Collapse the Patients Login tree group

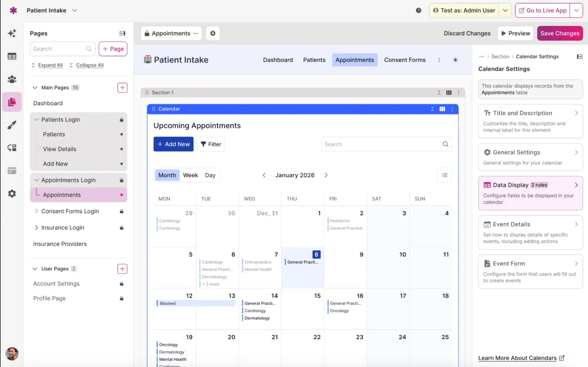[36, 119]
